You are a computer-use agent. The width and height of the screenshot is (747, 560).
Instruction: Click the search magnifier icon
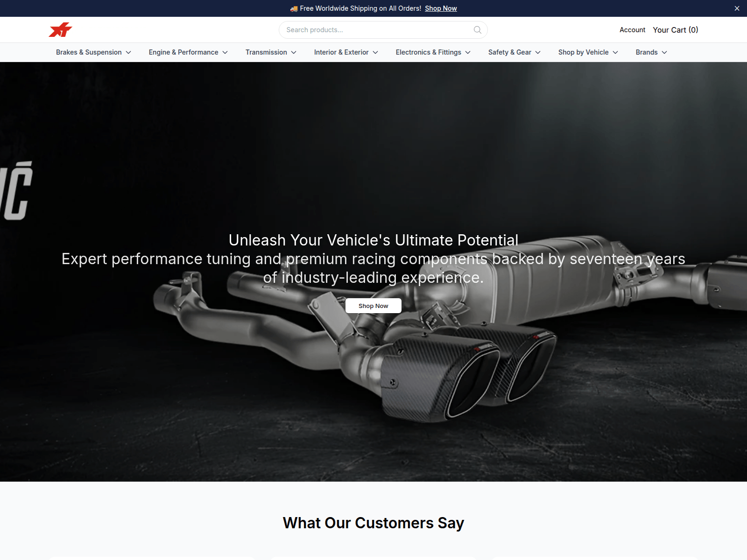click(477, 30)
